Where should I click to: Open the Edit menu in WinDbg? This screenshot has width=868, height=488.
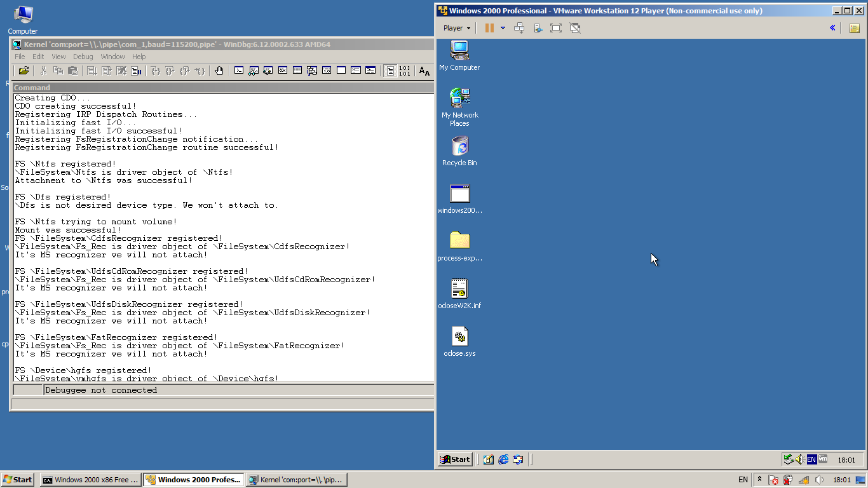(38, 57)
